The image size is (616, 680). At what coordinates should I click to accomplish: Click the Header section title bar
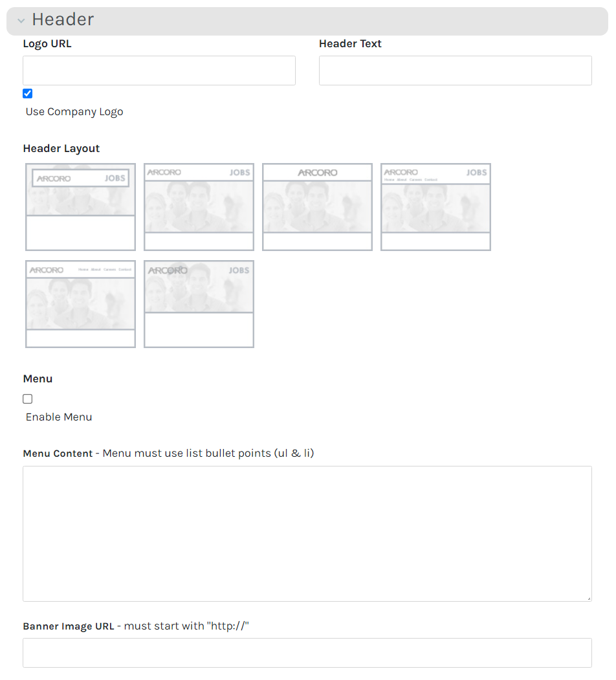point(307,21)
